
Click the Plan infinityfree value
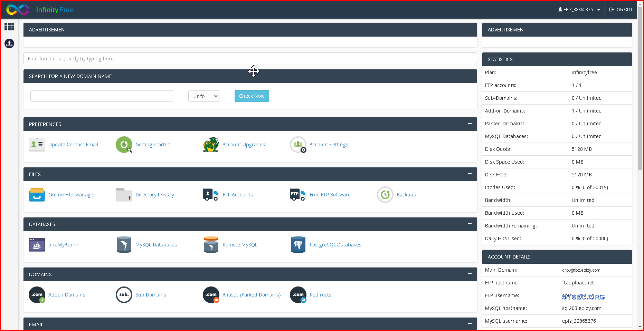[x=584, y=72]
